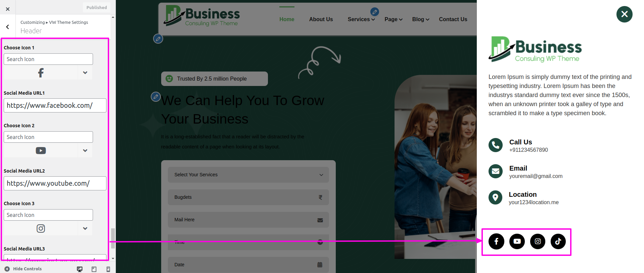Click the Facebook icon in sidebar panel
Image resolution: width=644 pixels, height=273 pixels.
pyautogui.click(x=496, y=241)
